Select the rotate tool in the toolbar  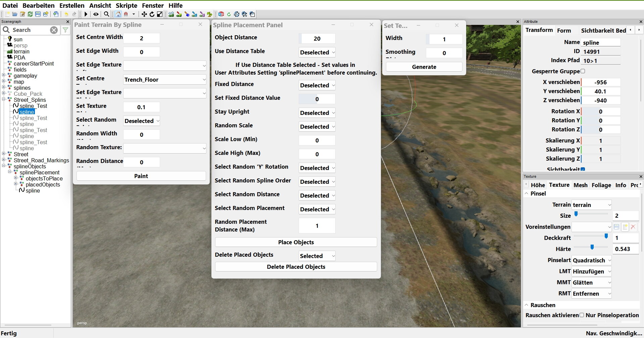pyautogui.click(x=152, y=14)
